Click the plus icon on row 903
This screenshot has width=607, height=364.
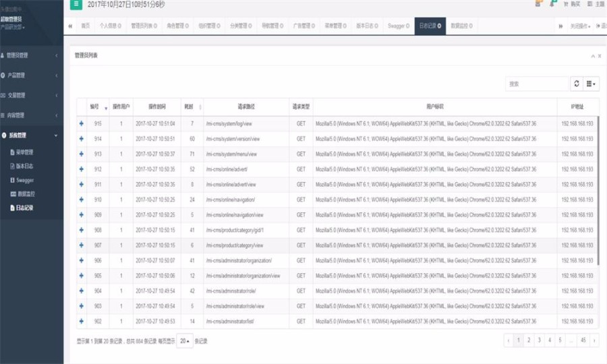82,306
